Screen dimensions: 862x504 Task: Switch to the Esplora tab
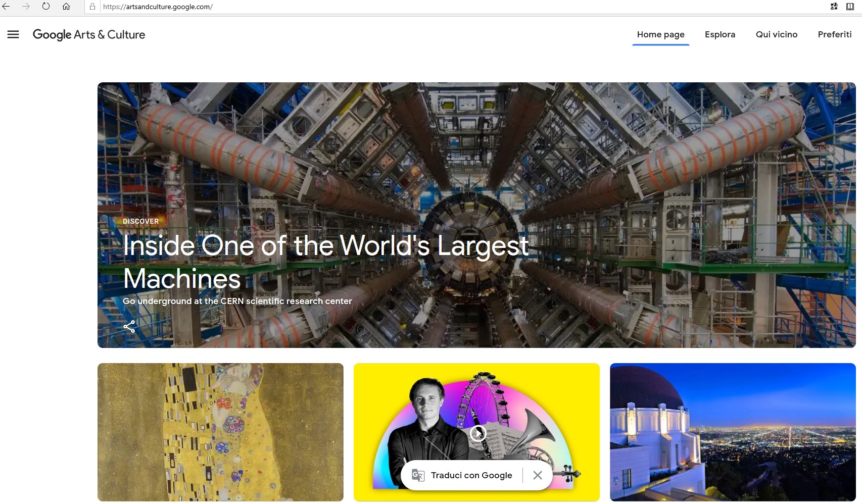(720, 34)
